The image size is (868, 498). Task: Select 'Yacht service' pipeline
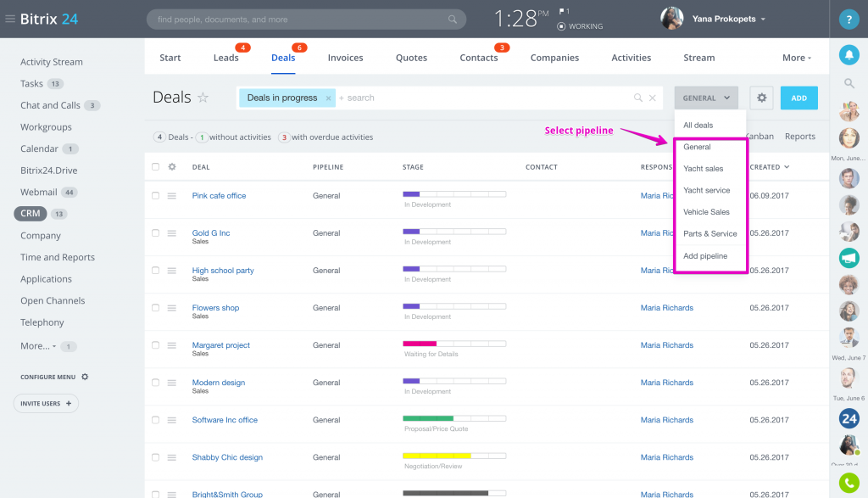[x=706, y=190]
